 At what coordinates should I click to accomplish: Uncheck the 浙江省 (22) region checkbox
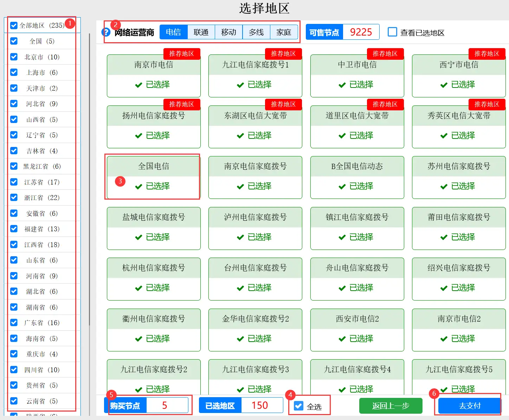point(14,198)
